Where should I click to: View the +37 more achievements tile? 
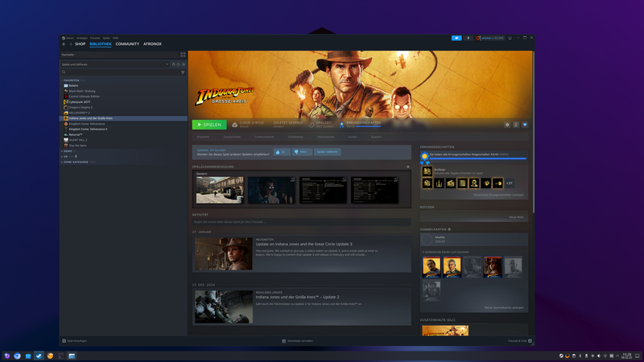tap(510, 183)
